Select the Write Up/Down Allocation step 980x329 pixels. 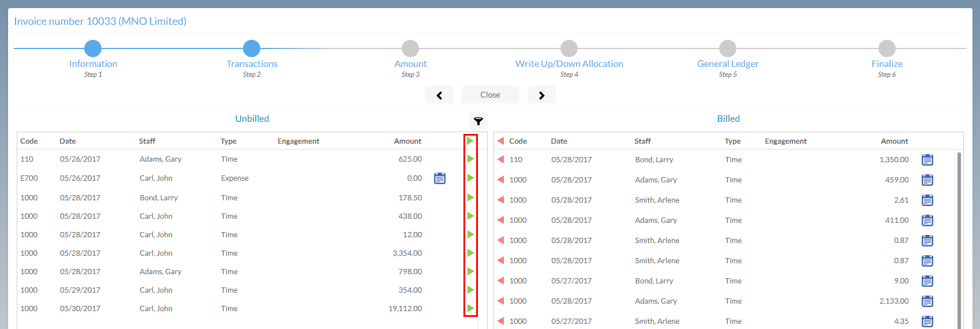click(569, 48)
